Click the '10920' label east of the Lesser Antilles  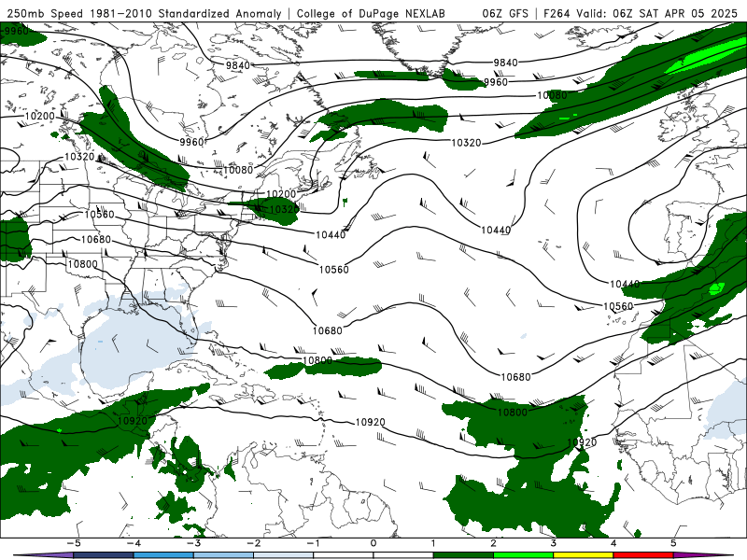[371, 423]
